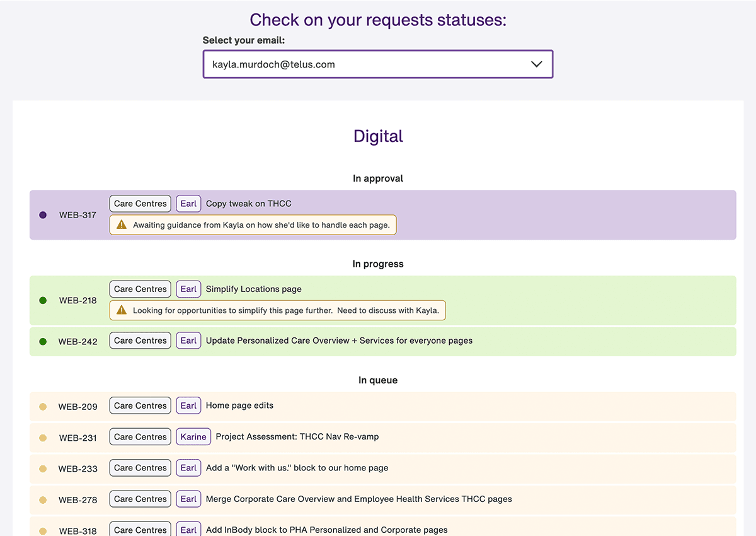Screen dimensions: 756x536
Task: Click Earl tag on WEB-209
Action: (188, 405)
